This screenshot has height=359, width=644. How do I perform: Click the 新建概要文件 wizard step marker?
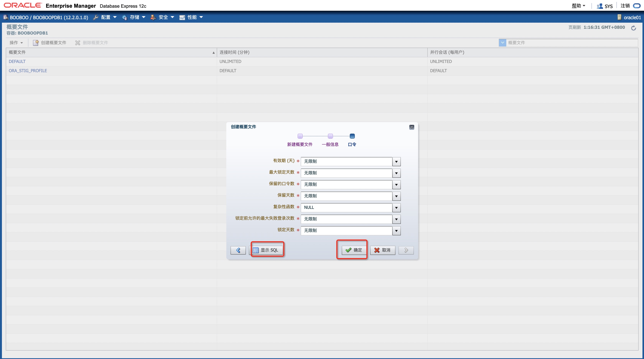tap(300, 136)
